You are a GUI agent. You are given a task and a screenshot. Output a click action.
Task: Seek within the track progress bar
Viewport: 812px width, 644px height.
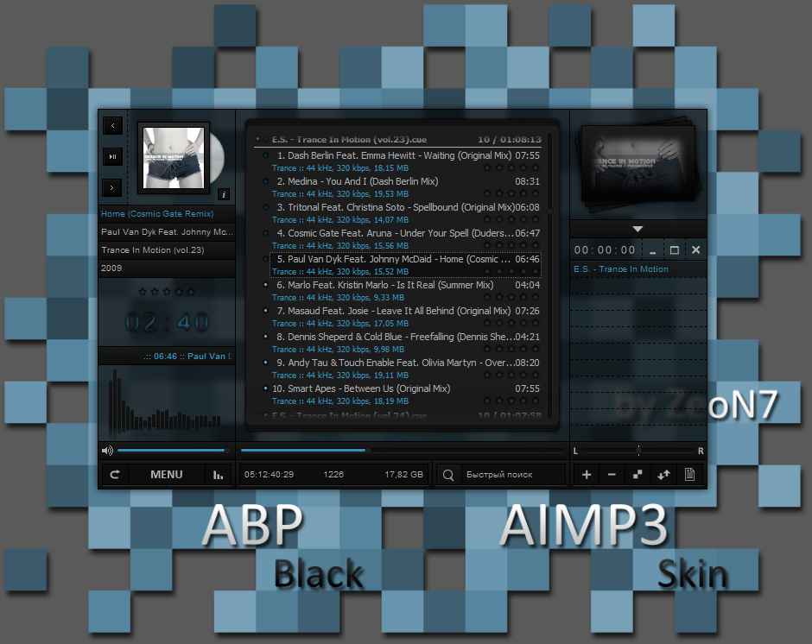(x=403, y=451)
